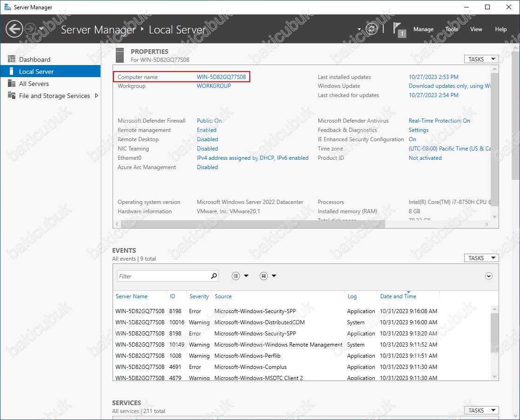
Task: Click Azure Arc Management Disabled link
Action: click(x=207, y=167)
